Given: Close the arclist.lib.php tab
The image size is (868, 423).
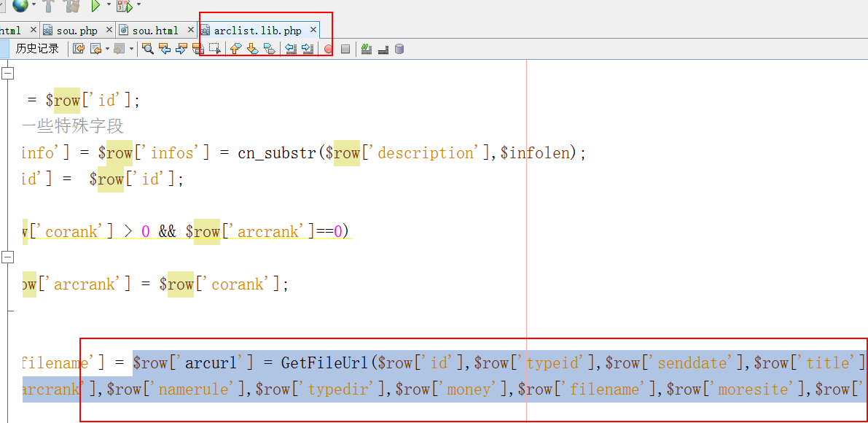Looking at the screenshot, I should 313,30.
